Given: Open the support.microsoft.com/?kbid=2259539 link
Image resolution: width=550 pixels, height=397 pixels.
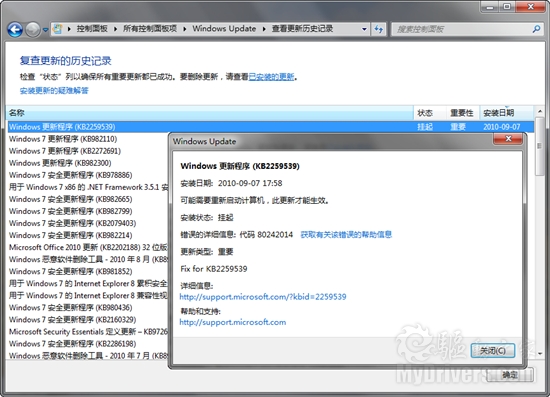Looking at the screenshot, I should [x=263, y=297].
